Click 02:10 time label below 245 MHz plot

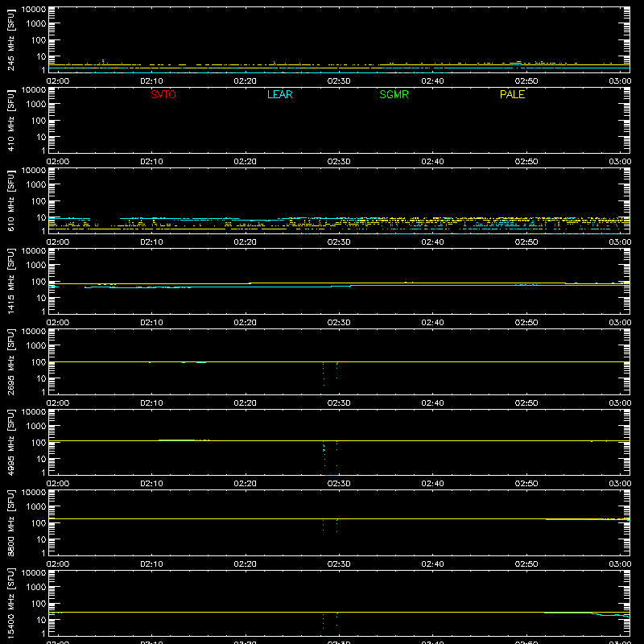[151, 81]
